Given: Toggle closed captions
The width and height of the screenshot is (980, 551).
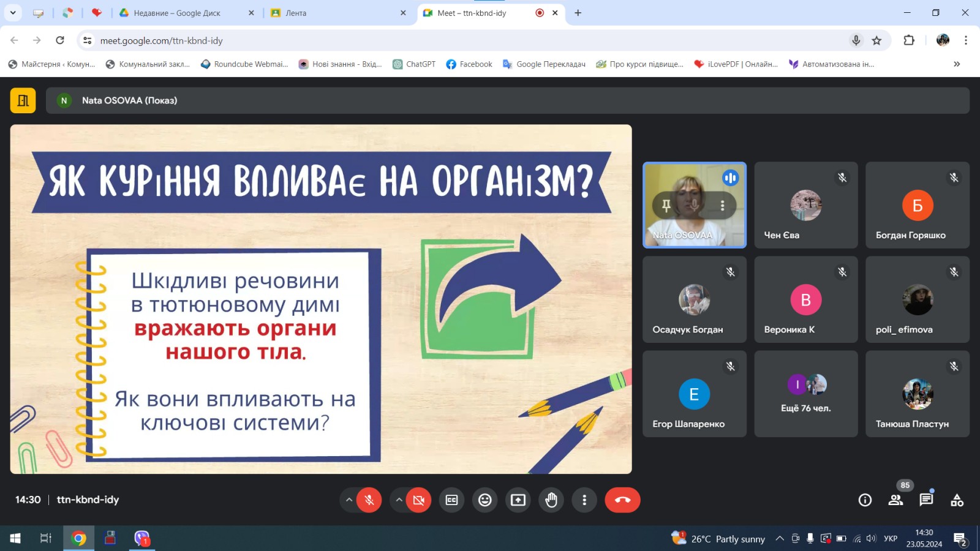Looking at the screenshot, I should click(452, 500).
